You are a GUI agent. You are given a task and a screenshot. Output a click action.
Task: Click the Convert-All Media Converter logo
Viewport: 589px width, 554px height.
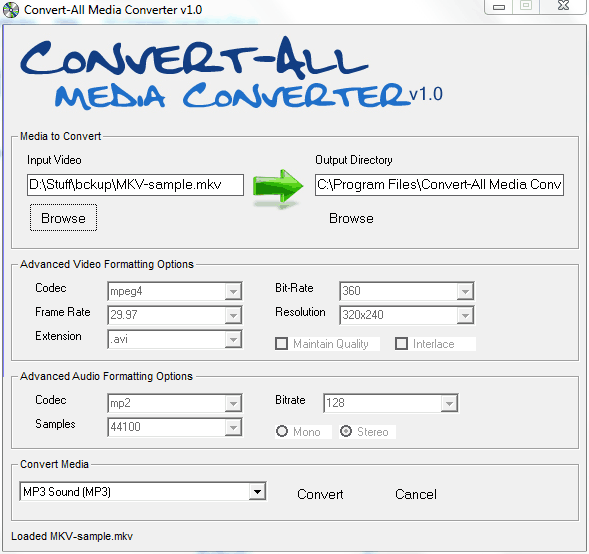tap(231, 73)
